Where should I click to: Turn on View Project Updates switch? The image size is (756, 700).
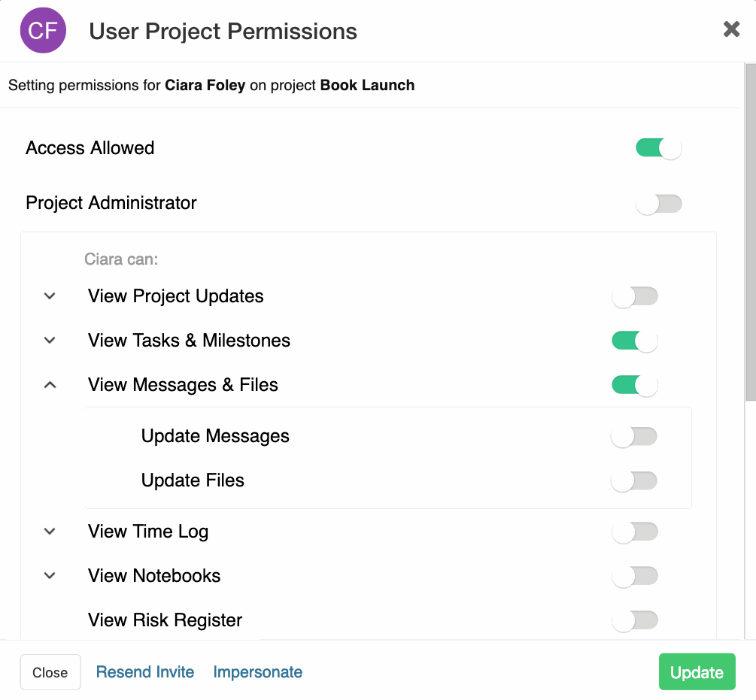tap(634, 296)
